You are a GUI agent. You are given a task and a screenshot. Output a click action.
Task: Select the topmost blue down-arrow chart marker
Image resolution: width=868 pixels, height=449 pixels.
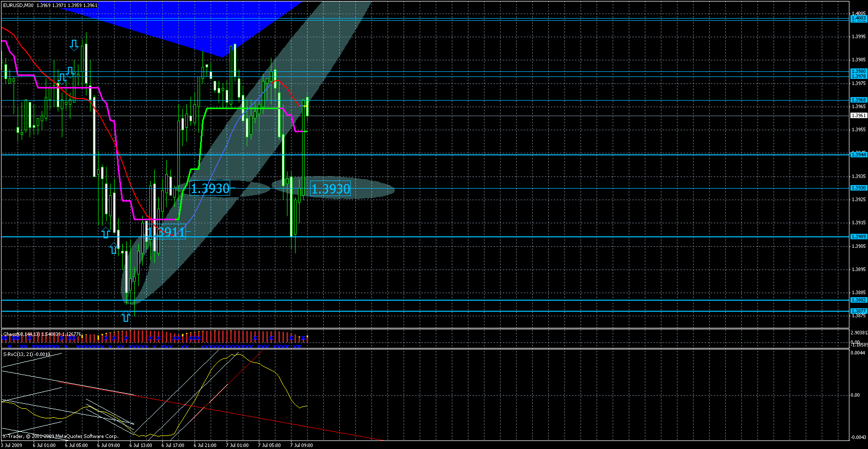74,46
